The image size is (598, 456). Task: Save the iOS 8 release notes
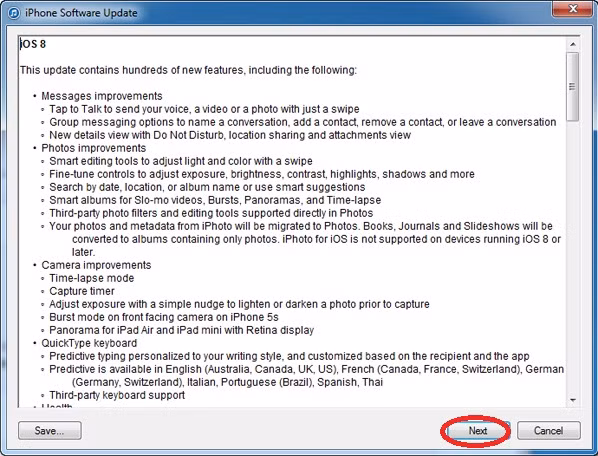50,430
